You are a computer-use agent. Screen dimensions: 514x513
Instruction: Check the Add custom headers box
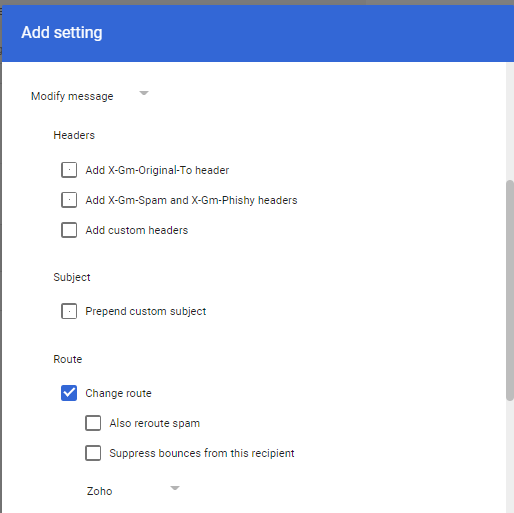pyautogui.click(x=69, y=230)
